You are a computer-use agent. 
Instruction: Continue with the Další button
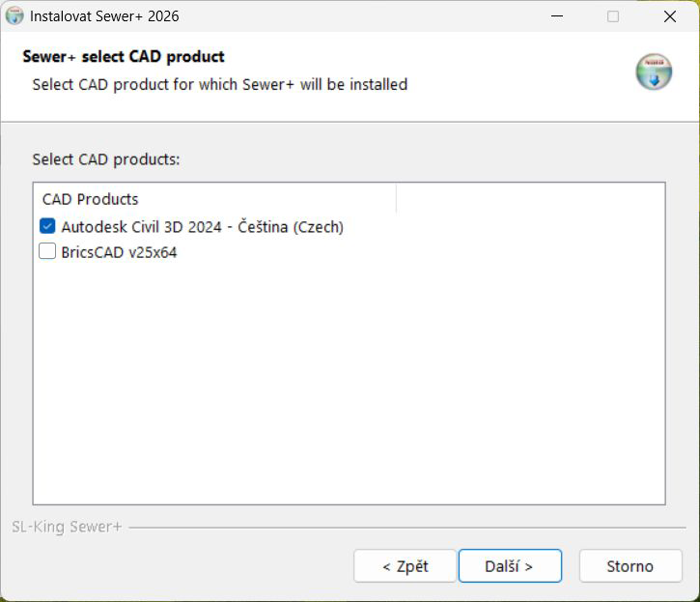point(510,566)
